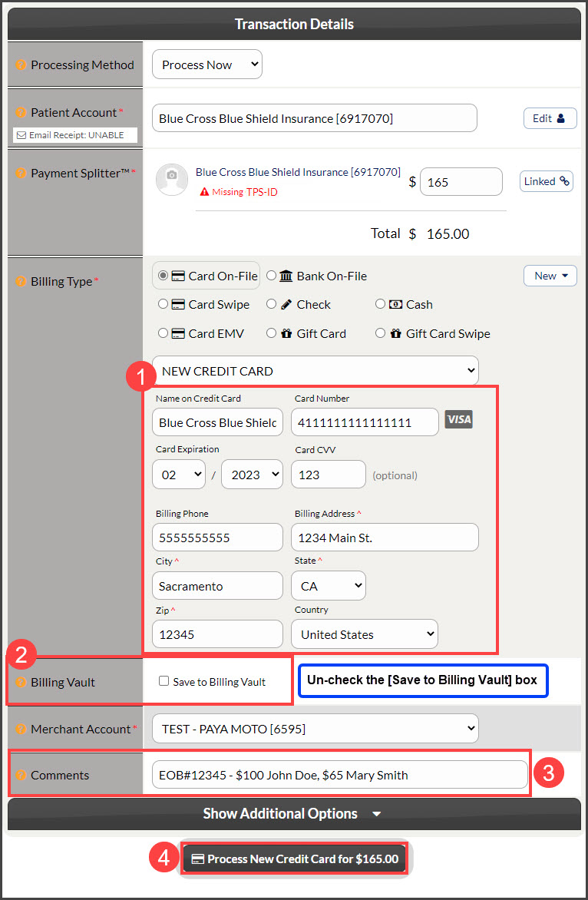Click the Zip field showing 12345
This screenshot has height=900, width=588.
point(217,634)
